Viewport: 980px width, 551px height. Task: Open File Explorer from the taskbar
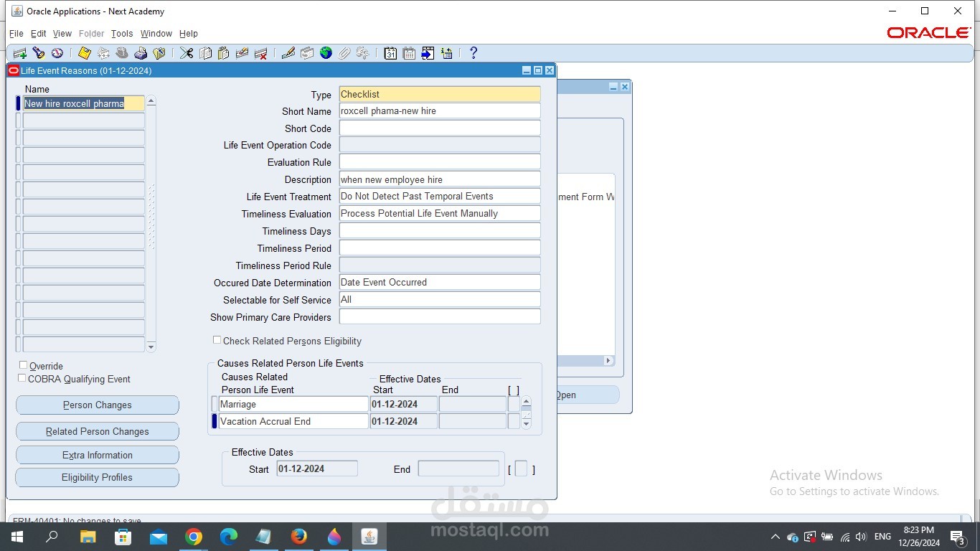point(88,536)
